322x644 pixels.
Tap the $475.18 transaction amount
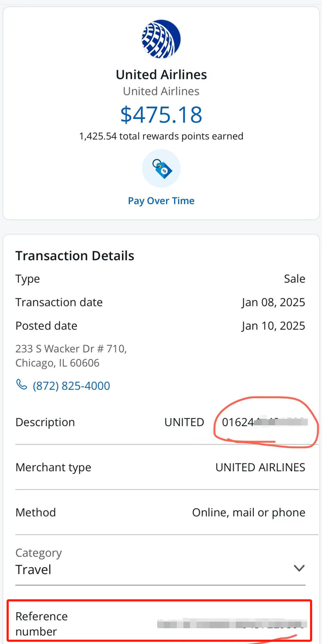pos(161,115)
